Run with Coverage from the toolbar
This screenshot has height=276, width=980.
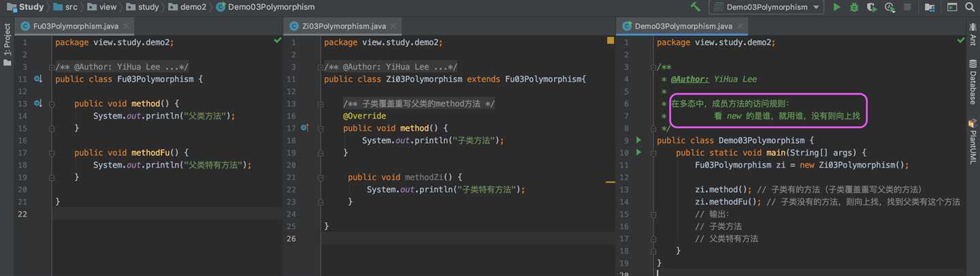click(x=872, y=7)
